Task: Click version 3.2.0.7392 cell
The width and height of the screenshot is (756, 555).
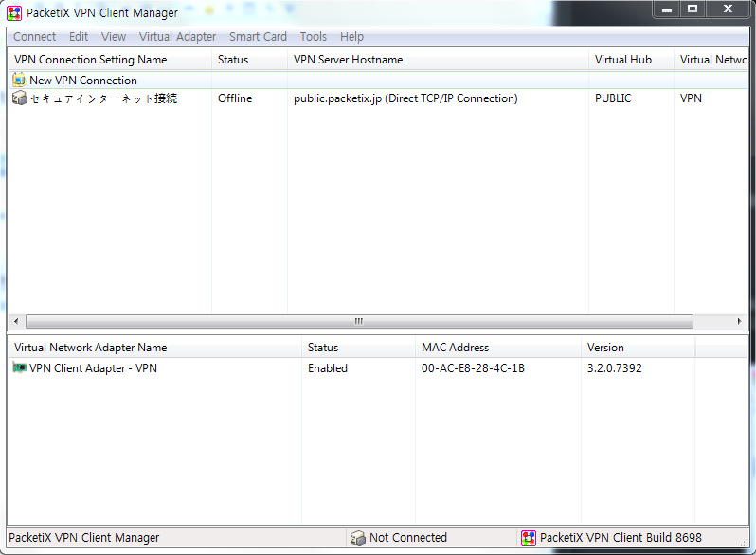Action: click(x=615, y=368)
